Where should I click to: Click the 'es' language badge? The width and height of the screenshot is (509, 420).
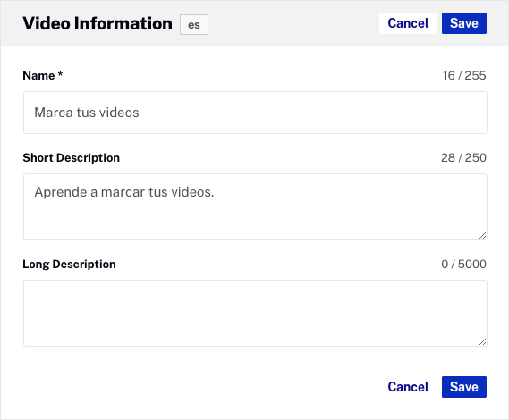[x=194, y=25]
